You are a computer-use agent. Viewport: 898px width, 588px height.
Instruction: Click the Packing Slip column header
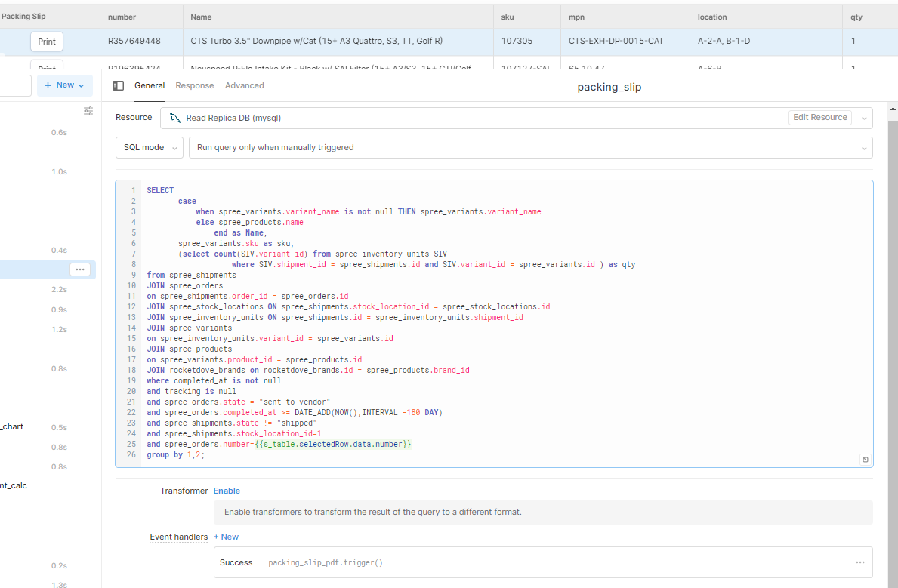(x=50, y=17)
